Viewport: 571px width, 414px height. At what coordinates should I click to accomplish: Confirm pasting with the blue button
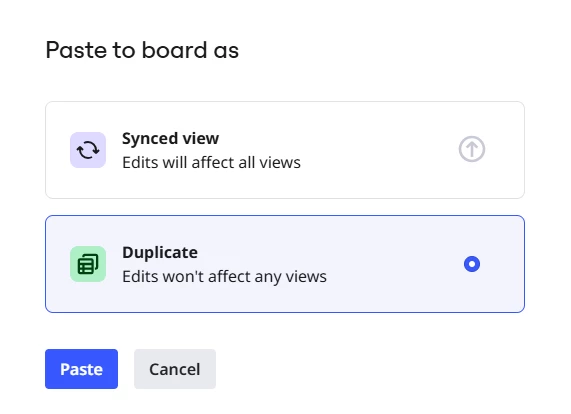click(x=82, y=369)
